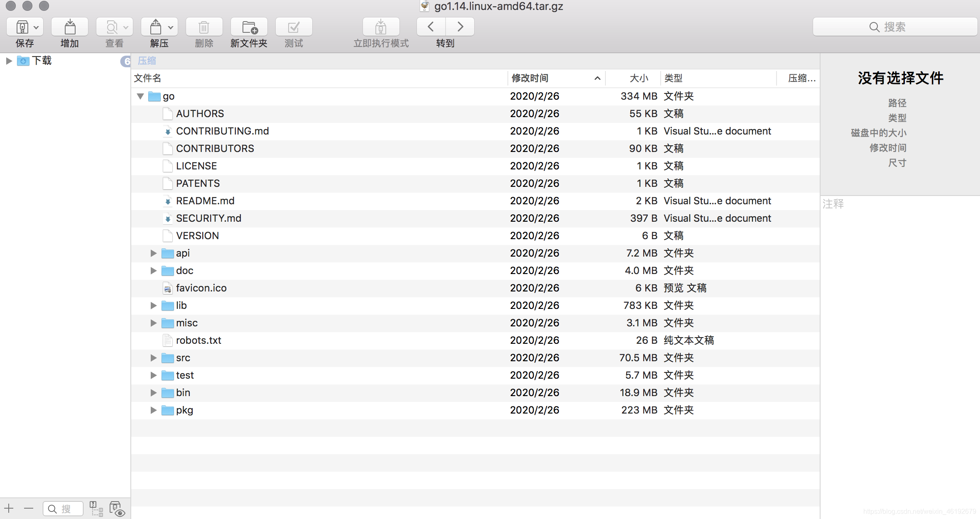Select the AUTHORS file
The height and width of the screenshot is (519, 980).
tap(475, 114)
